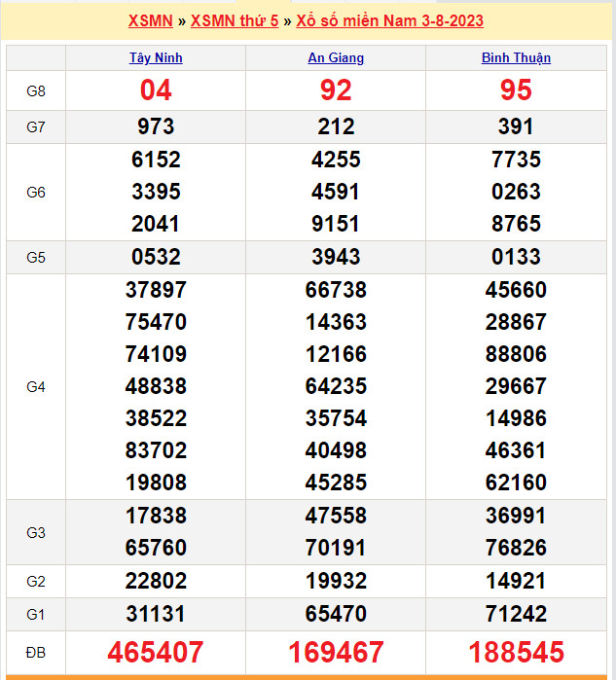Select G7 result 391 for Bình Thuận

click(x=516, y=126)
